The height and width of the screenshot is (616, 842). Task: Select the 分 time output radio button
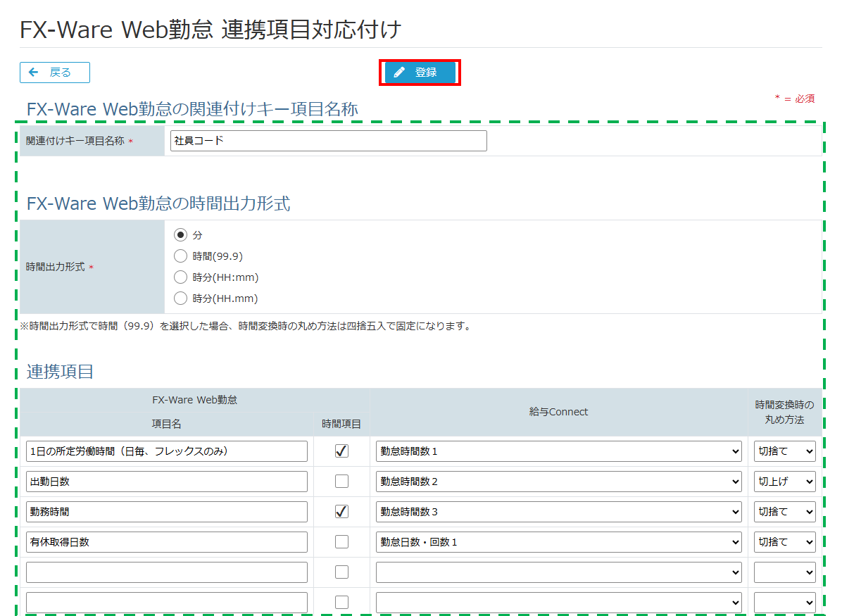coord(181,234)
